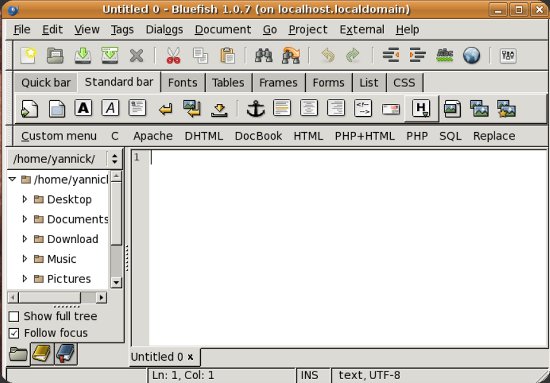Collapse the /home/yannick root tree node
Image resolution: width=550 pixels, height=383 pixels.
12,179
